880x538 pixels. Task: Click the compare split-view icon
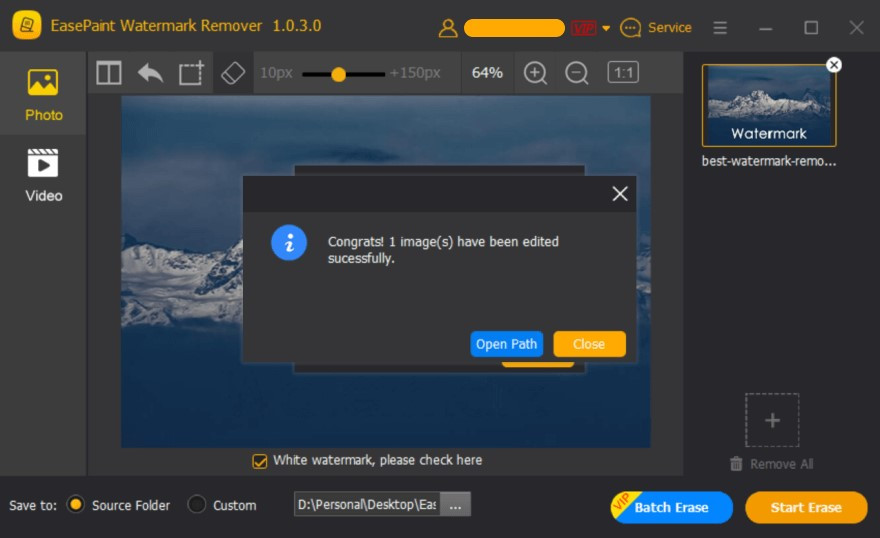[x=109, y=73]
